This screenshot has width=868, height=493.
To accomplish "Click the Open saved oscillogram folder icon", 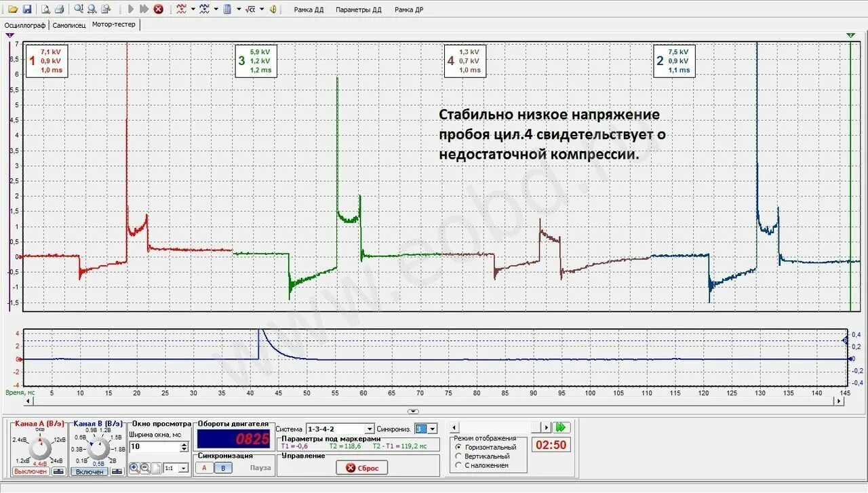I will (x=14, y=9).
